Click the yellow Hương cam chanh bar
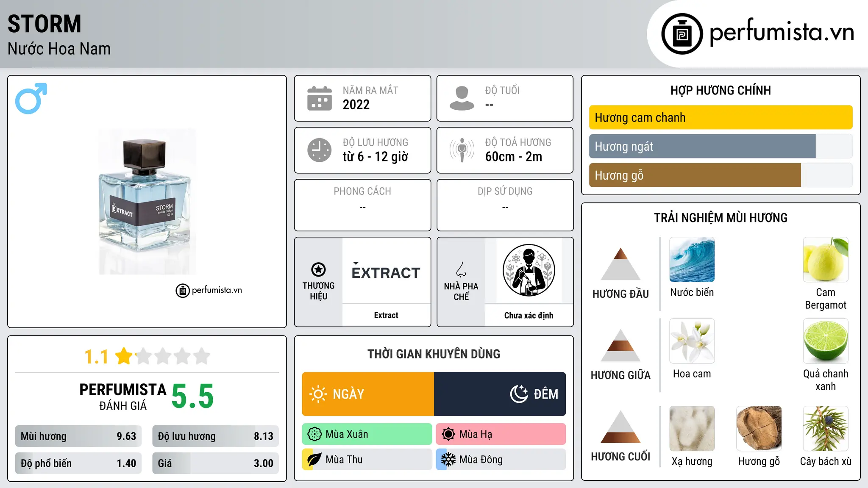This screenshot has height=488, width=868. point(721,117)
